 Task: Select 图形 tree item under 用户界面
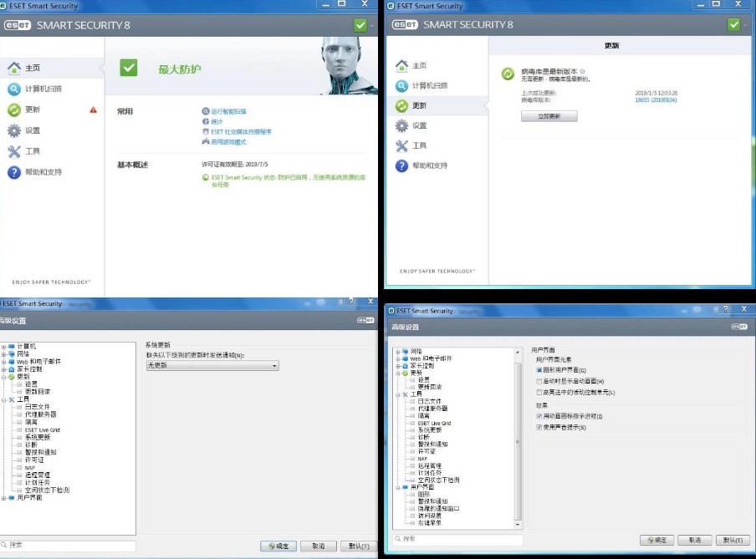424,495
